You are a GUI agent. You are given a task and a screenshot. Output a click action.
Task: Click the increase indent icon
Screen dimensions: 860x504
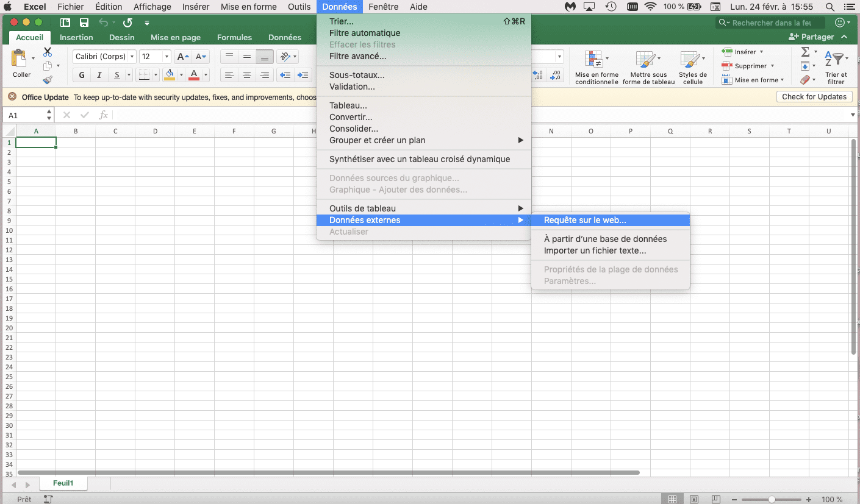point(303,75)
